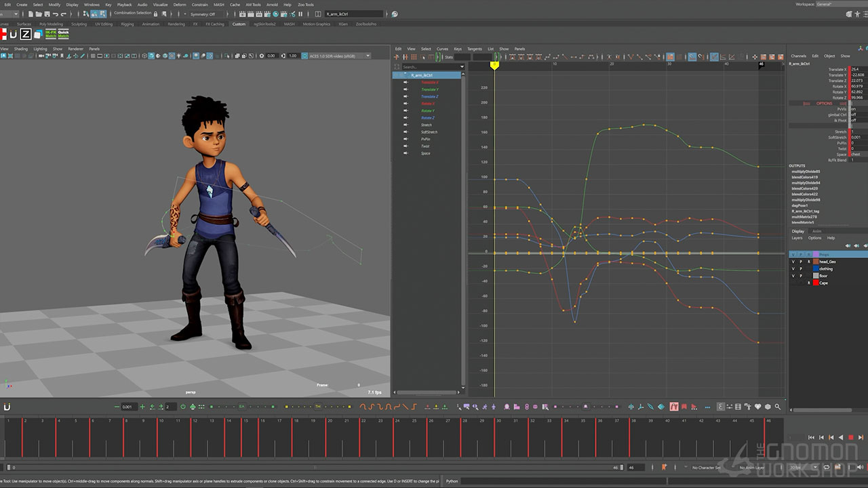Select the Rotate Y curve in outliner
The height and width of the screenshot is (488, 868).
pos(428,110)
